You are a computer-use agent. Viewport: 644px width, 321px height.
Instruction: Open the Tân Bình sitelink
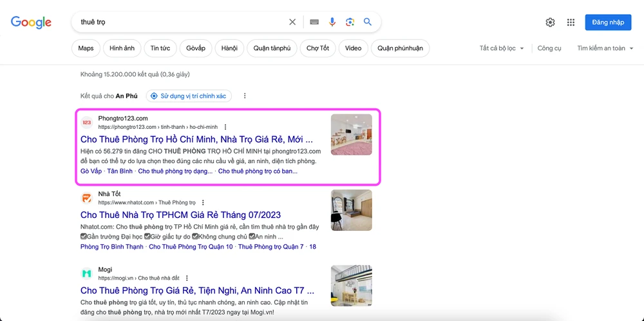120,171
